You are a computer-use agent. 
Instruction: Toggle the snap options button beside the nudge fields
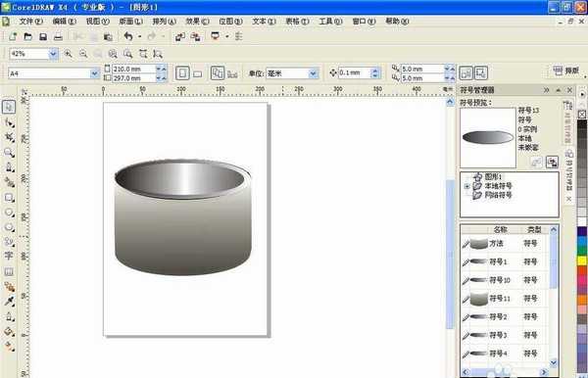click(465, 73)
